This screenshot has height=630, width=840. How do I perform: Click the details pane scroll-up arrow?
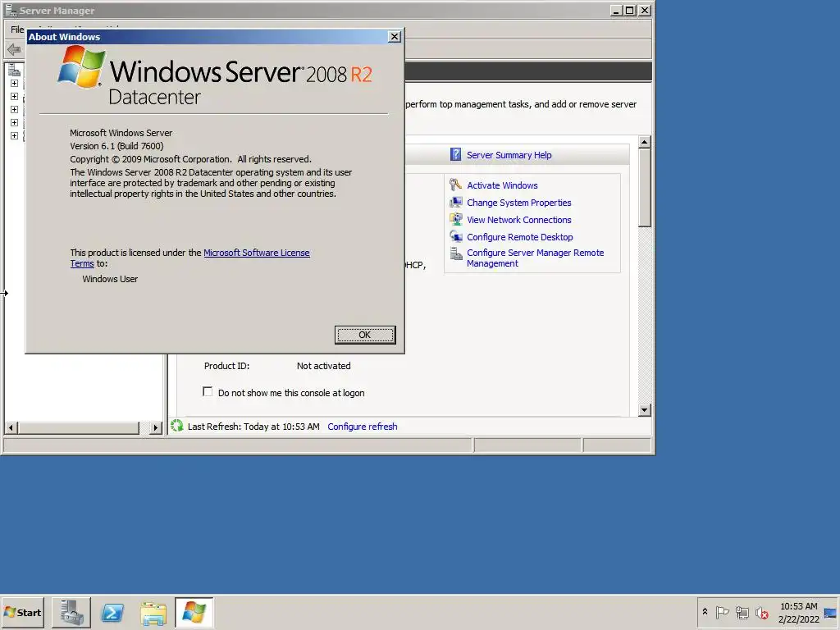(645, 142)
